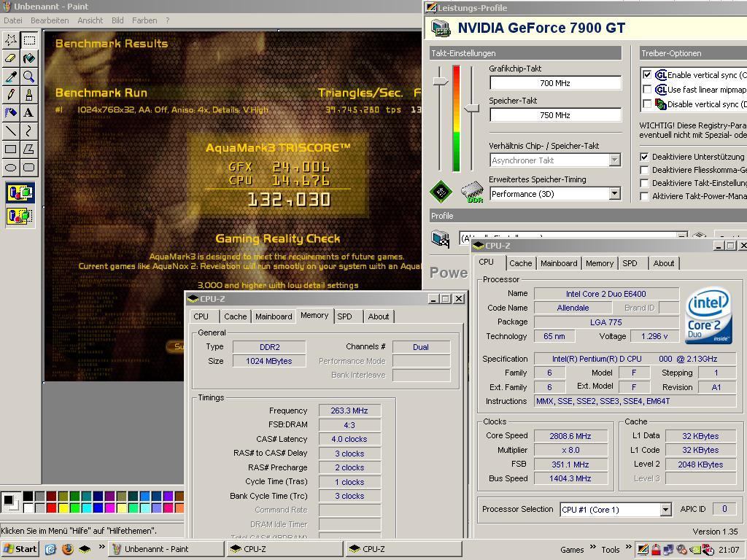Screen dimensions: 747x560
Task: Choose the Eraser tool in Paint
Action: coord(11,58)
